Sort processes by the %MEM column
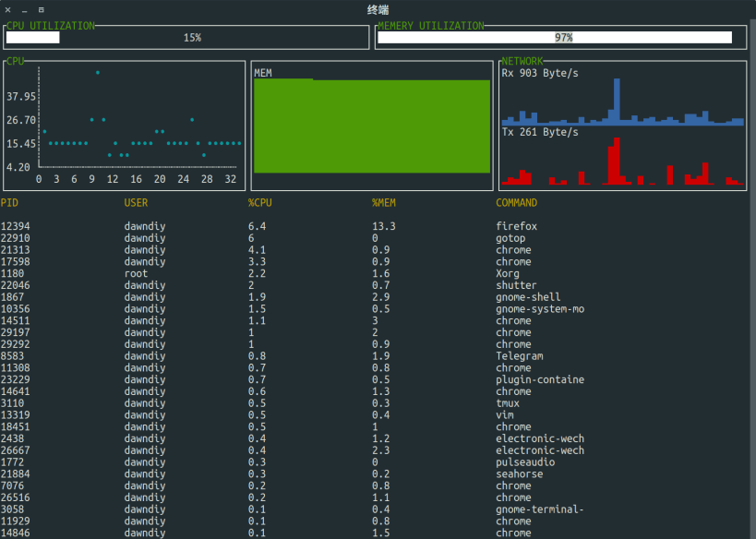The width and height of the screenshot is (756, 539). 377,202
